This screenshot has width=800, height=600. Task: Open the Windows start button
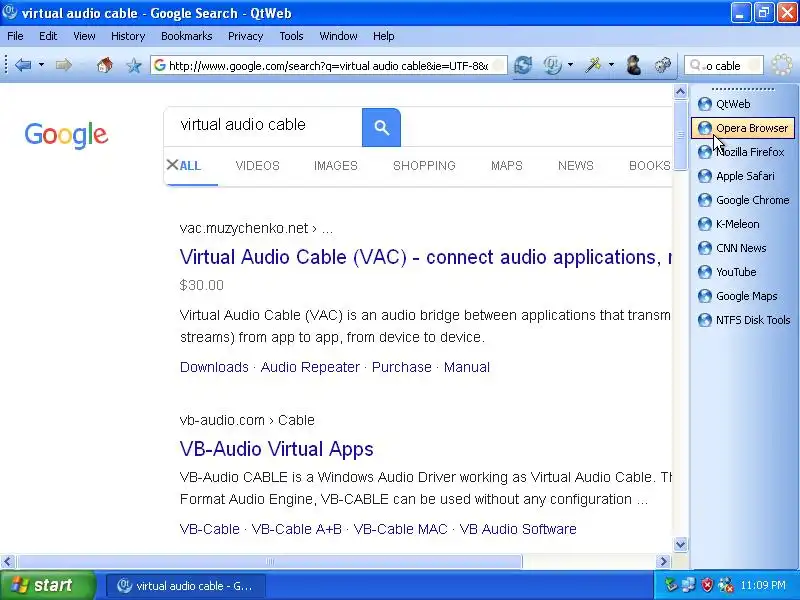[x=47, y=585]
